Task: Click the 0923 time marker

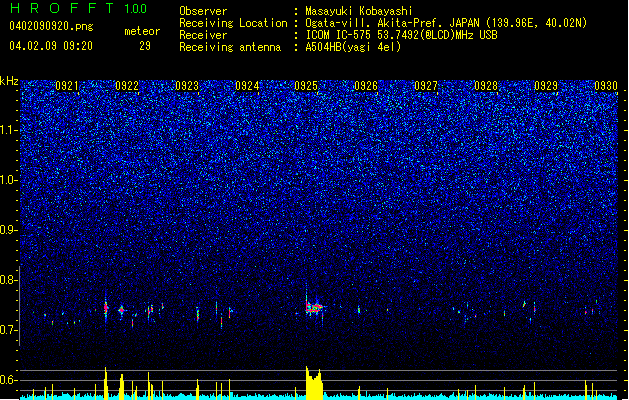Action: (x=187, y=86)
